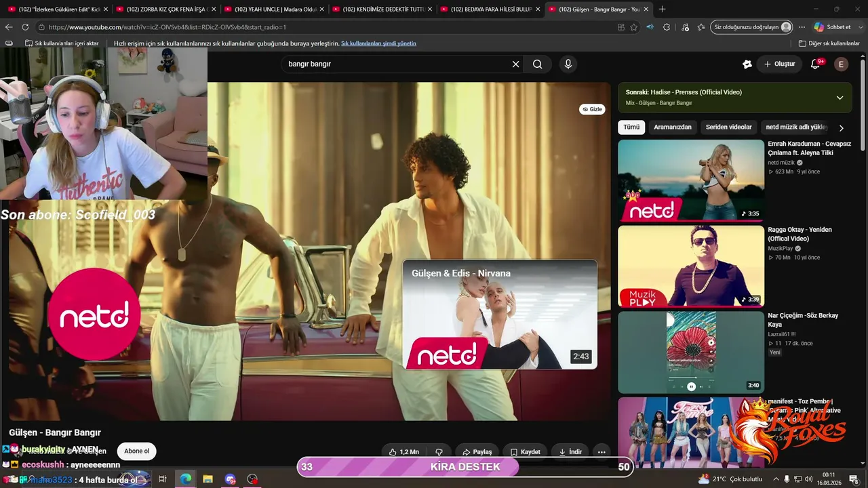Select the Aramanızdan filter chip

click(673, 127)
